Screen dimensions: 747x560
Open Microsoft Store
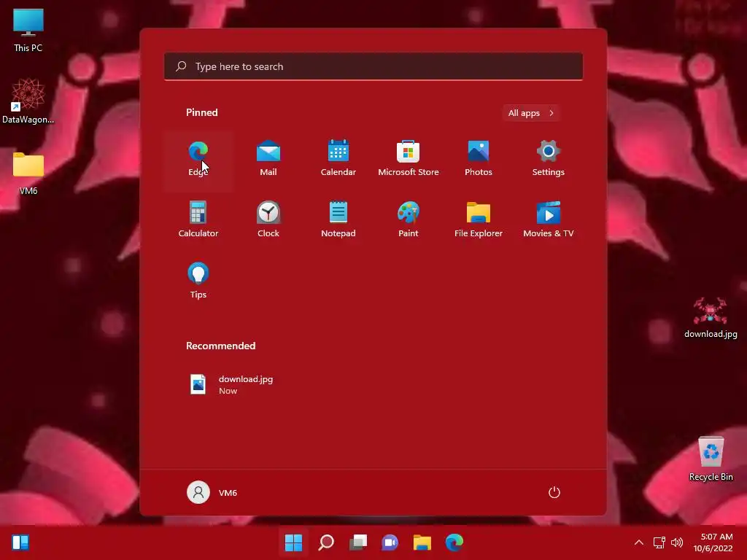409,160
